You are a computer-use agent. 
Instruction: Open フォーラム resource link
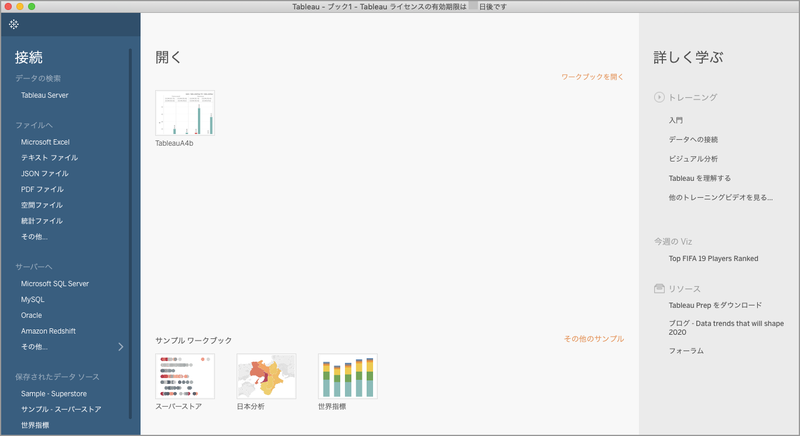point(686,351)
